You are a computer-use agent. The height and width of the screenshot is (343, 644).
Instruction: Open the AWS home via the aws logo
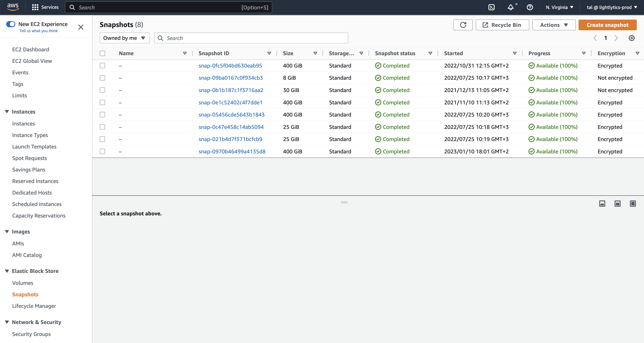[x=13, y=7]
